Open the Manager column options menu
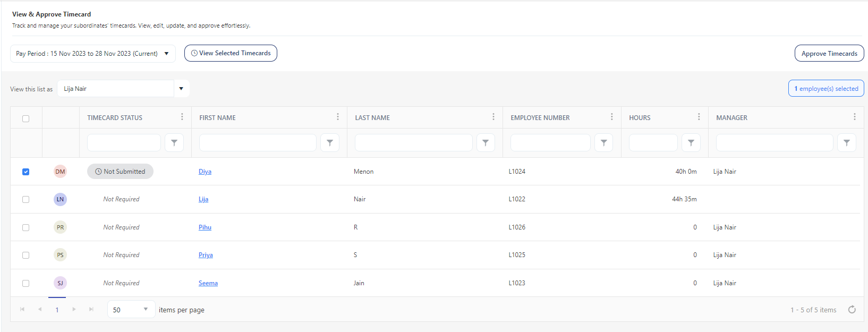The image size is (868, 332). point(854,117)
